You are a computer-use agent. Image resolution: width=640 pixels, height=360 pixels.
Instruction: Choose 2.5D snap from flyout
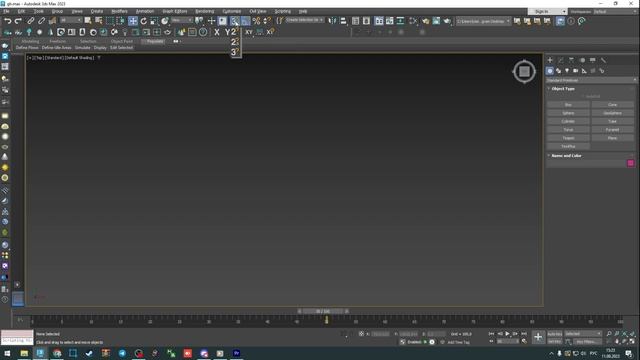[x=235, y=42]
